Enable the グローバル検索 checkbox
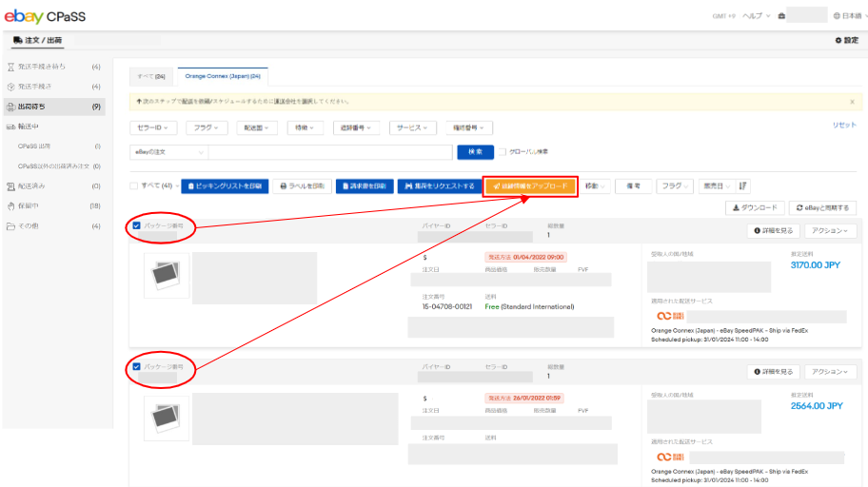 coord(502,151)
